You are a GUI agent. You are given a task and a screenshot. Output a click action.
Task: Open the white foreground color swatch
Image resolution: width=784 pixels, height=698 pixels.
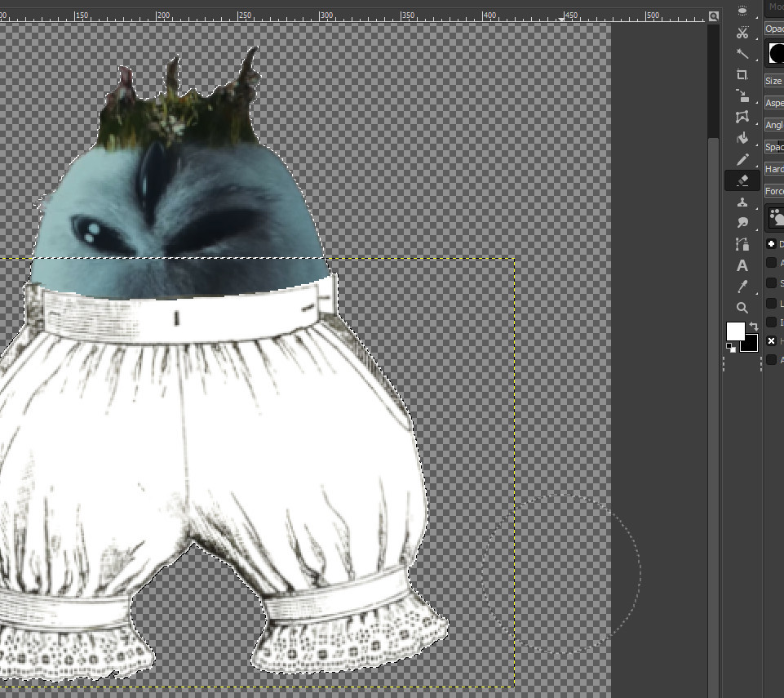click(735, 331)
